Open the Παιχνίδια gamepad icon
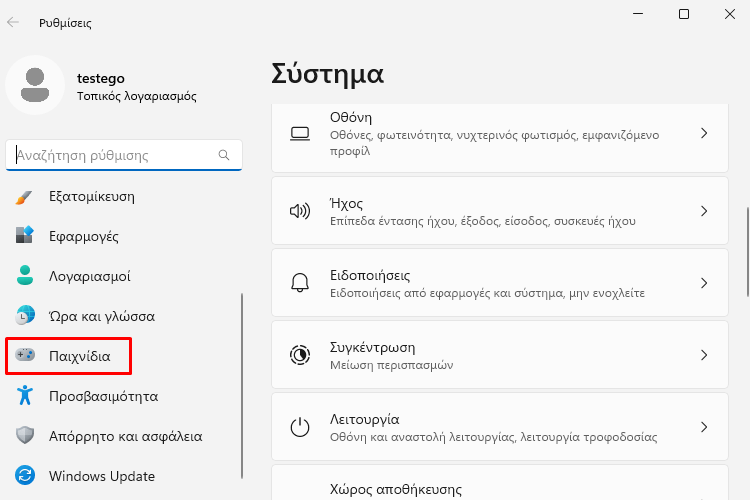This screenshot has width=750, height=500. 25,355
